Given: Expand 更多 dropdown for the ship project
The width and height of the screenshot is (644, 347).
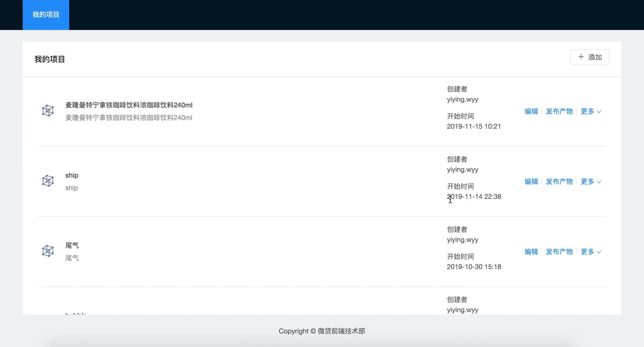Looking at the screenshot, I should point(591,182).
